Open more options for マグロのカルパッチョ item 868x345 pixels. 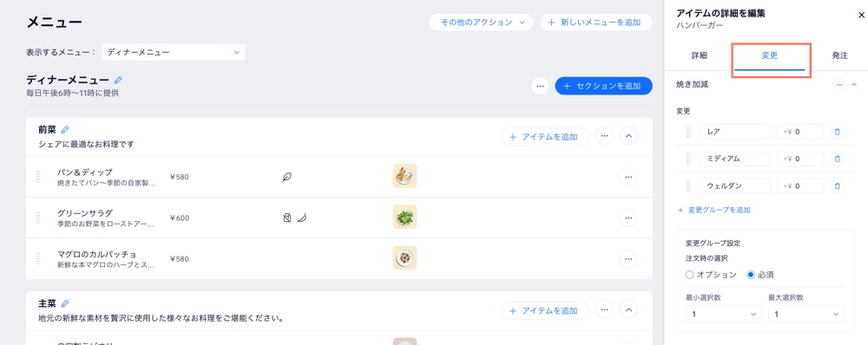628,258
